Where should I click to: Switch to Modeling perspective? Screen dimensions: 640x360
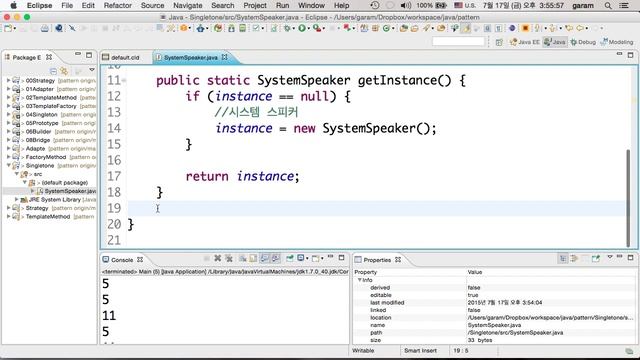coord(617,42)
